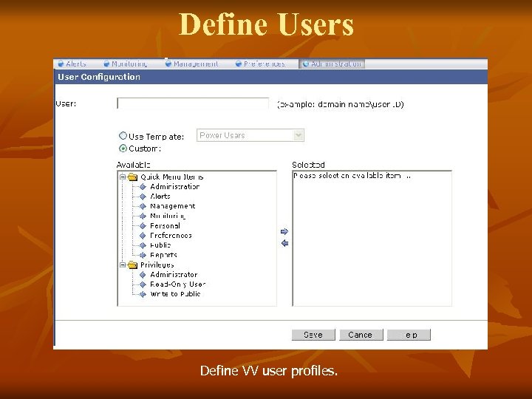Select the Use Template radio button
This screenshot has width=532, height=399.
tap(123, 136)
